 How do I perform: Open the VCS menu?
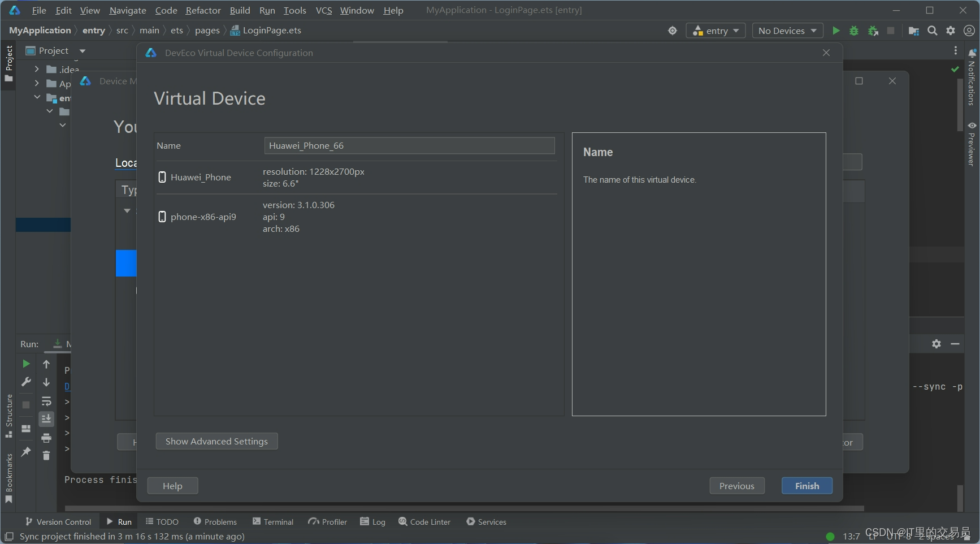click(x=324, y=10)
